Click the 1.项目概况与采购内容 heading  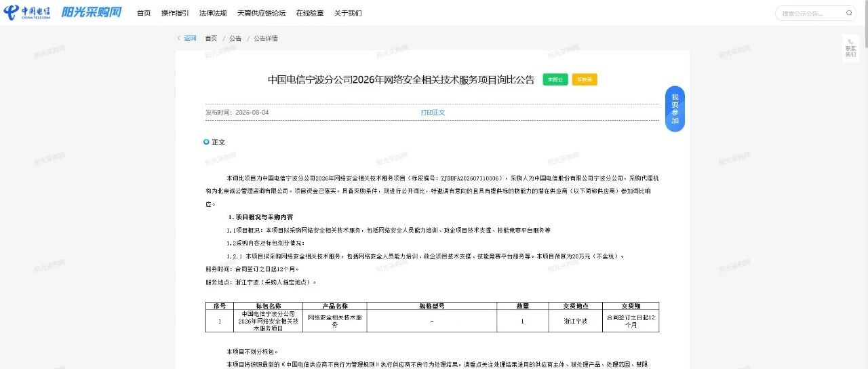click(260, 217)
